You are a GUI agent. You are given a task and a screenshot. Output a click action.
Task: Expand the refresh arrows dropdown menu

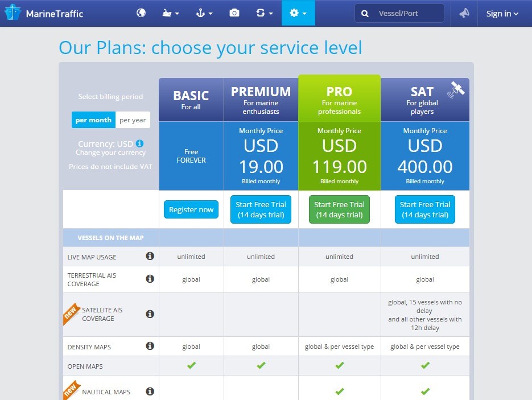265,13
